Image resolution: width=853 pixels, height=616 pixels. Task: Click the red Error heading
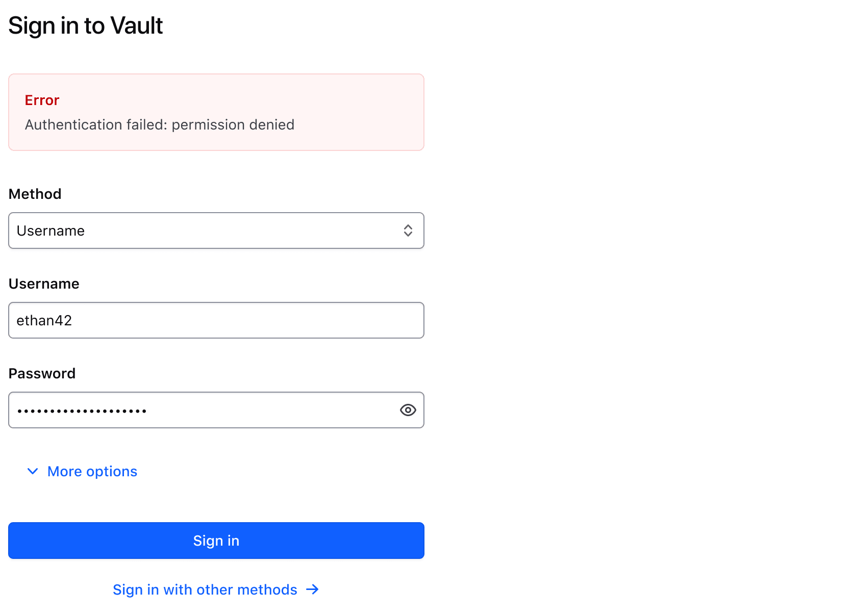point(42,100)
